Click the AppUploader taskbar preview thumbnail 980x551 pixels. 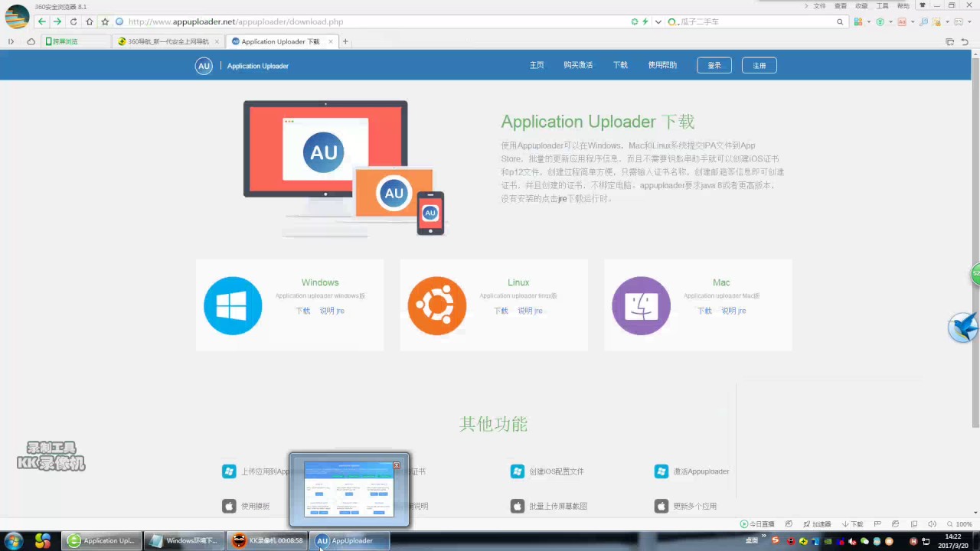[x=349, y=490]
